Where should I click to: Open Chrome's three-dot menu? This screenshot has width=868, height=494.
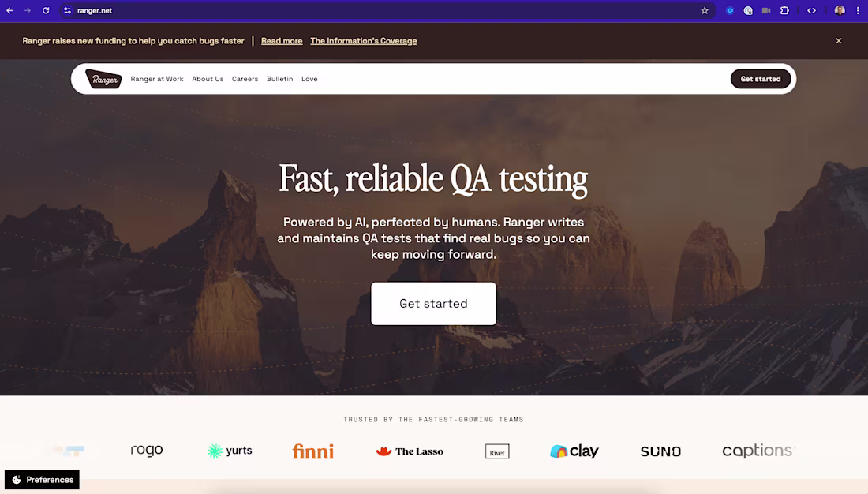(x=858, y=11)
